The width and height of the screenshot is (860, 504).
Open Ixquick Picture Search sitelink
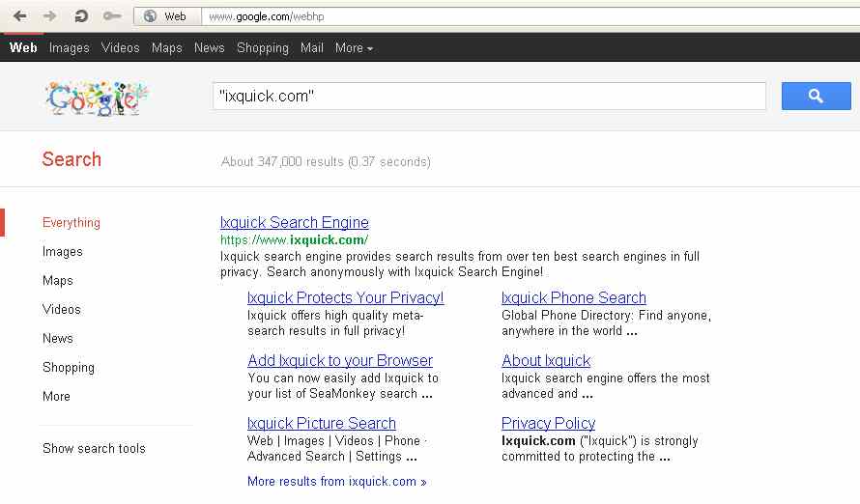(322, 423)
